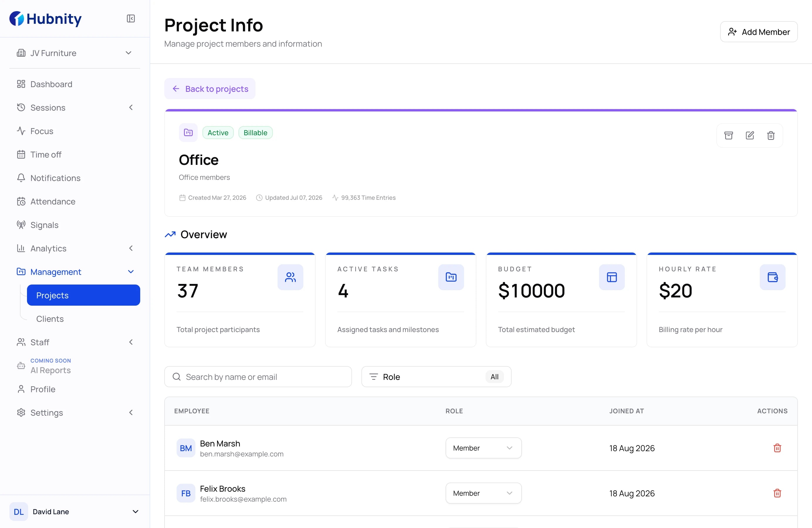Screen dimensions: 812x528
Task: Remove Ben Marsh from project
Action: (777, 448)
